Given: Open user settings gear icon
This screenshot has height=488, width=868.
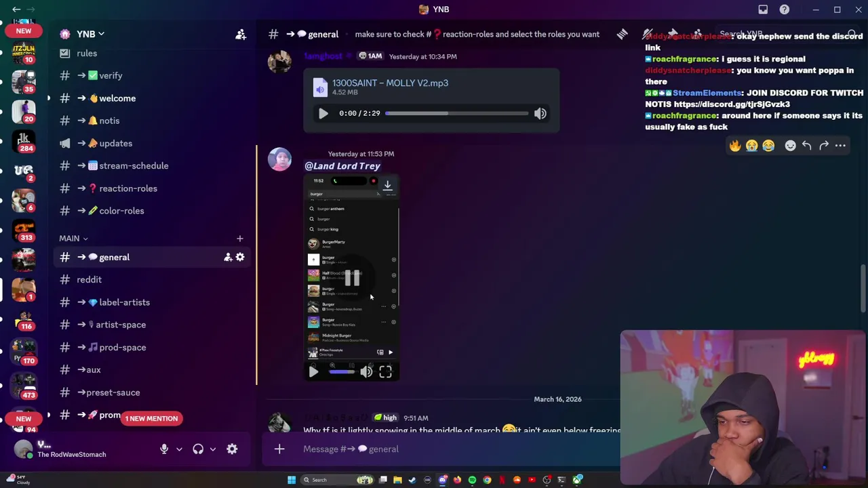Looking at the screenshot, I should tap(232, 449).
